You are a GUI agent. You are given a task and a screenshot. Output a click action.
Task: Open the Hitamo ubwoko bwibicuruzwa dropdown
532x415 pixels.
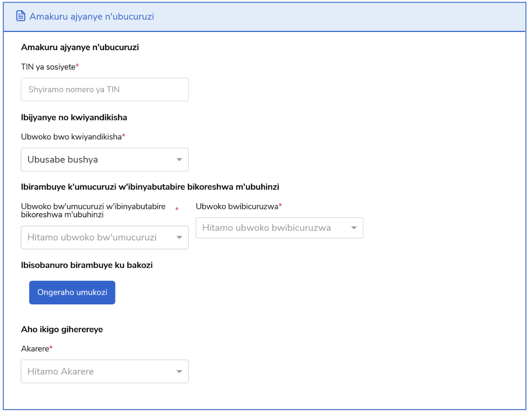(x=280, y=228)
